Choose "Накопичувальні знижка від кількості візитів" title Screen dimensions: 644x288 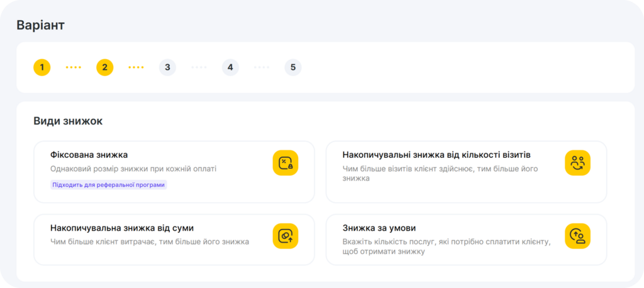point(436,155)
